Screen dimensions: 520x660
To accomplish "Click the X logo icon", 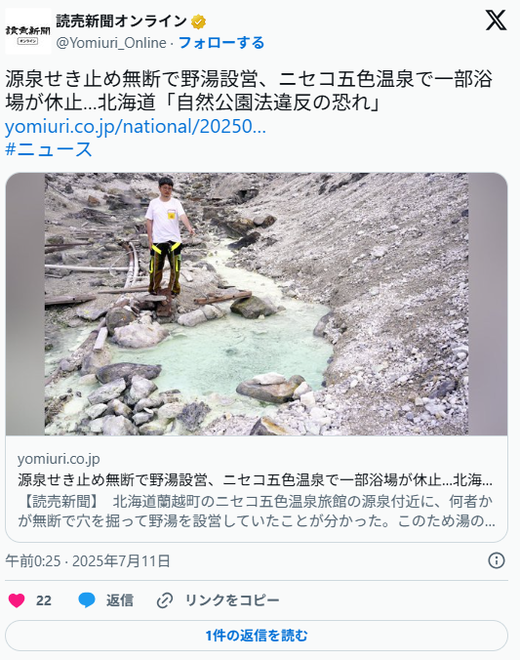I will [x=496, y=20].
